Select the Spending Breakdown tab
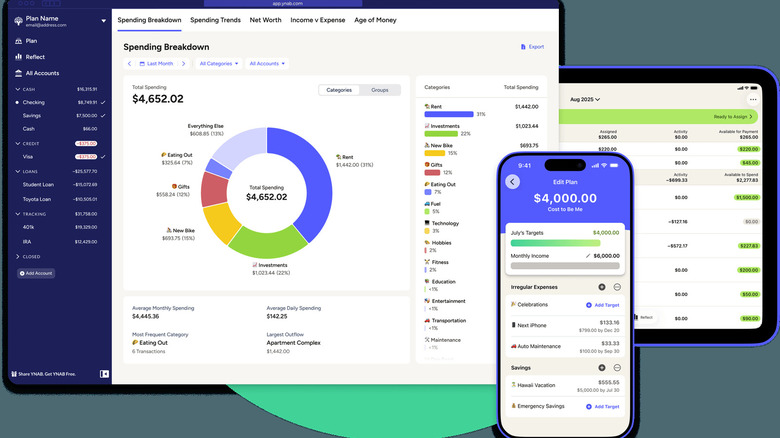The width and height of the screenshot is (780, 438). point(149,20)
